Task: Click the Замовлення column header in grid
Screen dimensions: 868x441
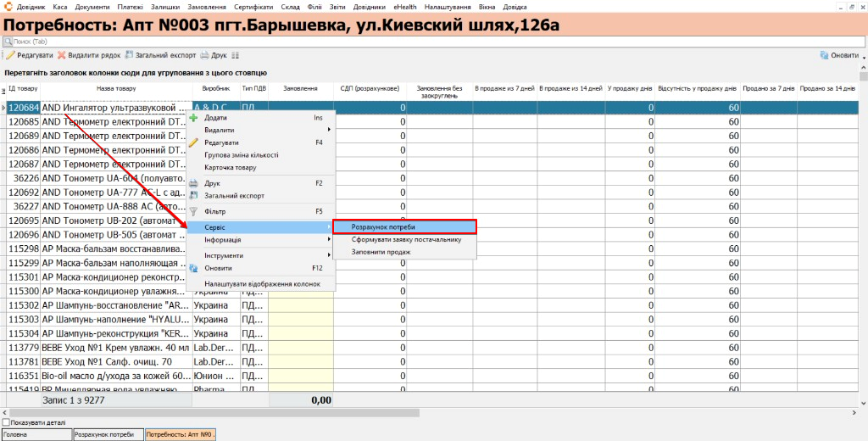Action: (x=301, y=89)
